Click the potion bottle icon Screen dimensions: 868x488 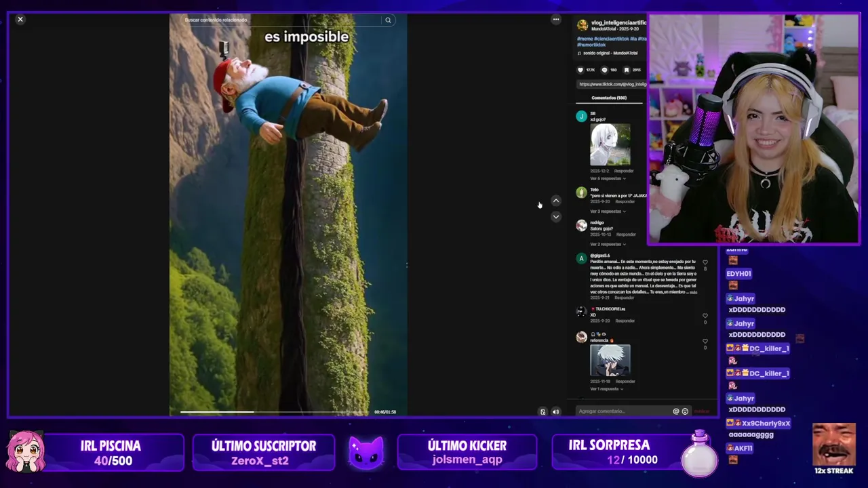pos(699,453)
